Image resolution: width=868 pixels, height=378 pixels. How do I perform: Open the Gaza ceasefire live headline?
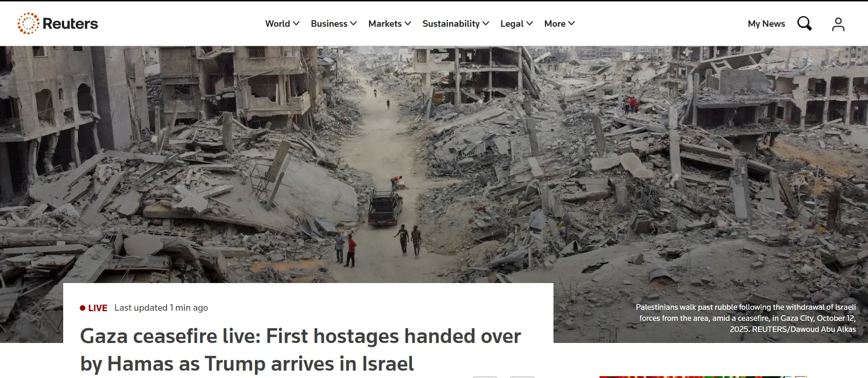coord(300,350)
